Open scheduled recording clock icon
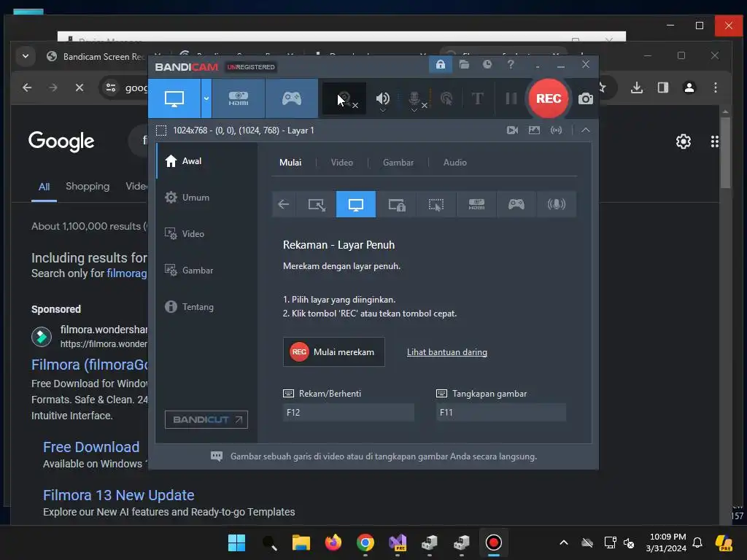Screen dimensions: 747x560 [487, 64]
